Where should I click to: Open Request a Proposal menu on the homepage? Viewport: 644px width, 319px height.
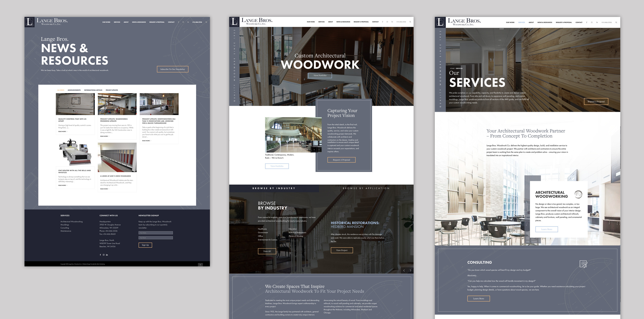point(361,22)
